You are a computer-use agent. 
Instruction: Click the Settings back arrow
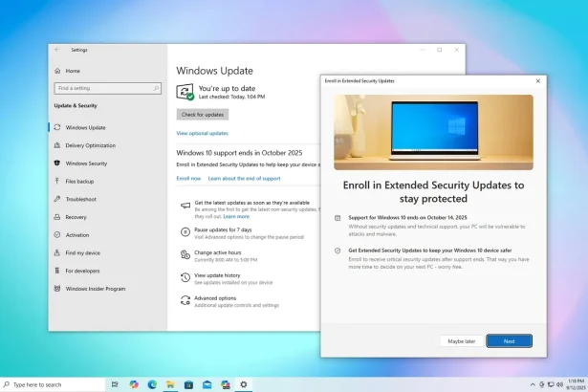pyautogui.click(x=57, y=50)
